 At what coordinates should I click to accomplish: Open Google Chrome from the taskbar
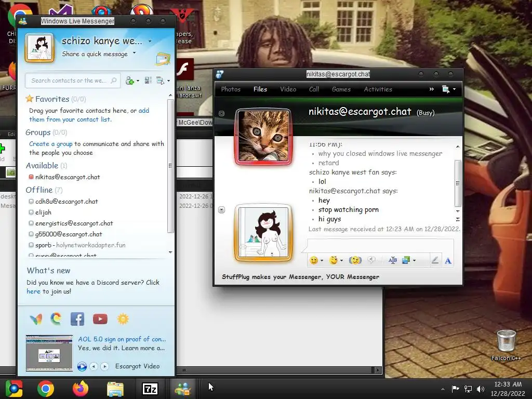click(46, 389)
